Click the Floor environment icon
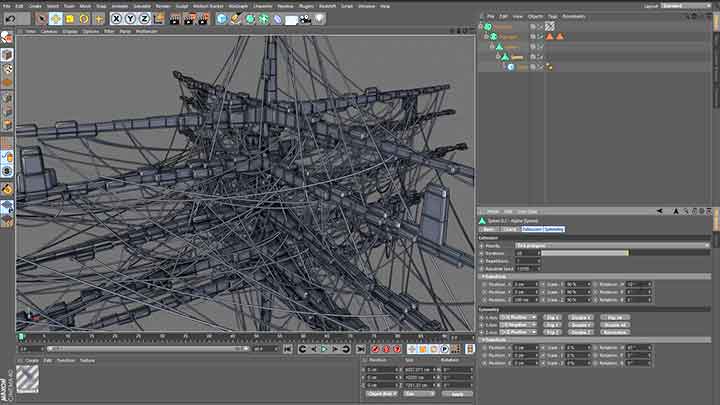 [292, 19]
